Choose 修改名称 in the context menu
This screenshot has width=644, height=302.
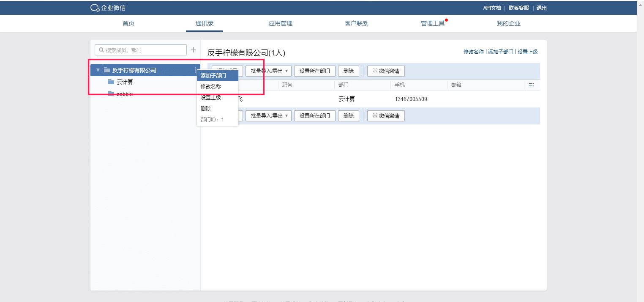click(218, 86)
